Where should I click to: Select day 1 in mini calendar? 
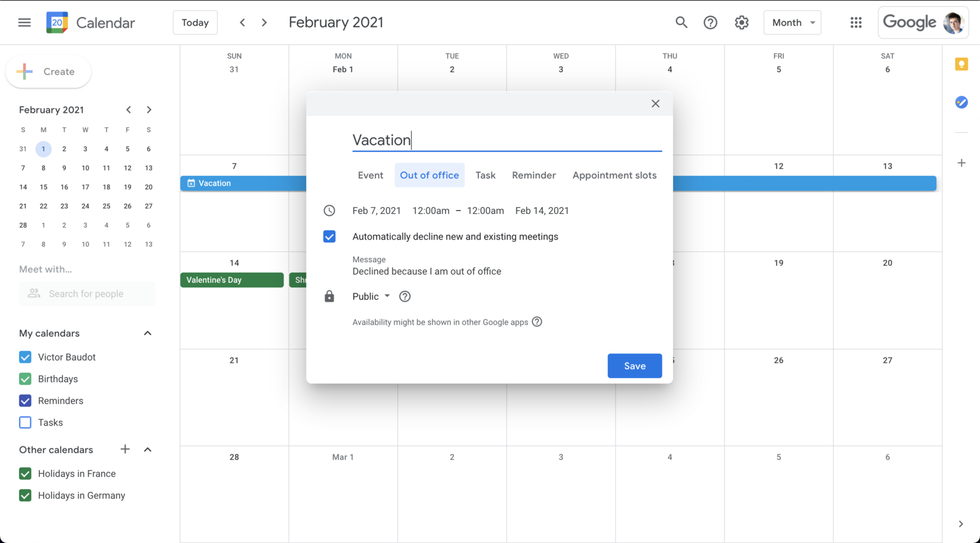point(43,149)
